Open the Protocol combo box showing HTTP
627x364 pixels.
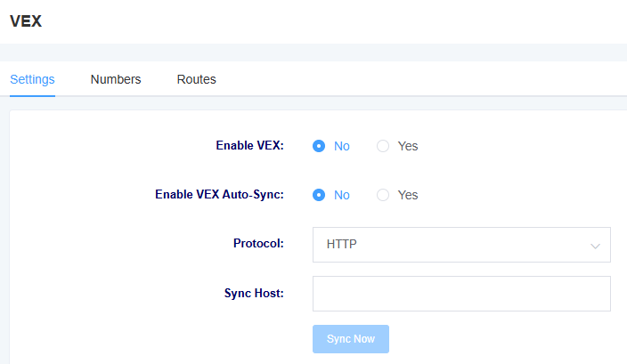click(x=461, y=245)
